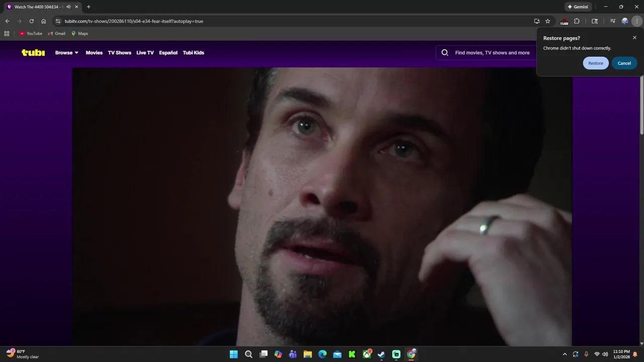The width and height of the screenshot is (644, 362).
Task: Click the browser back arrow
Action: pyautogui.click(x=7, y=21)
